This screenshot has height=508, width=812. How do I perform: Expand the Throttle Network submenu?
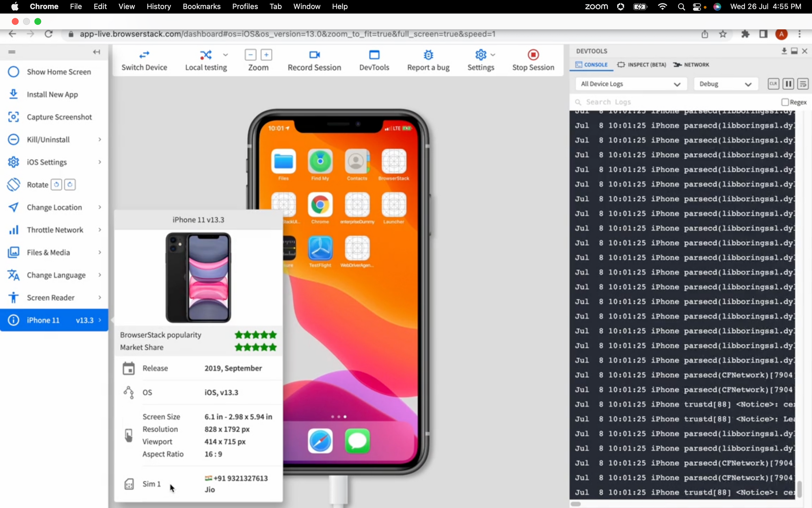55,230
